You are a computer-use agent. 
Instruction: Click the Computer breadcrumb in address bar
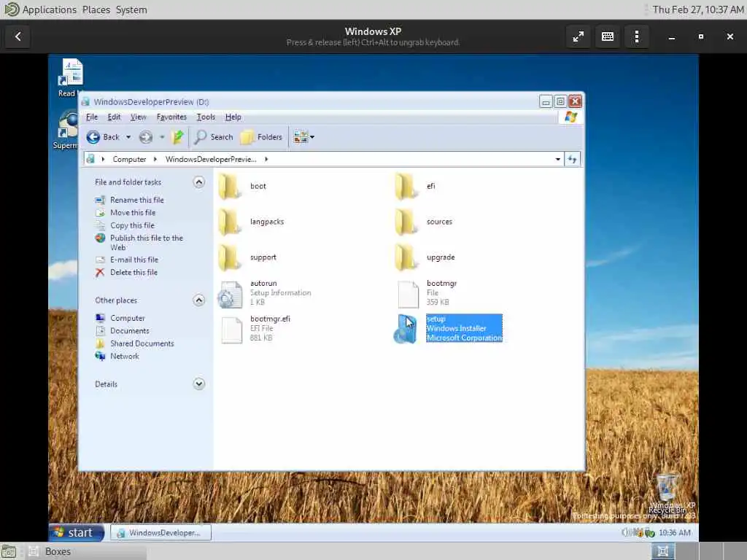tap(129, 159)
